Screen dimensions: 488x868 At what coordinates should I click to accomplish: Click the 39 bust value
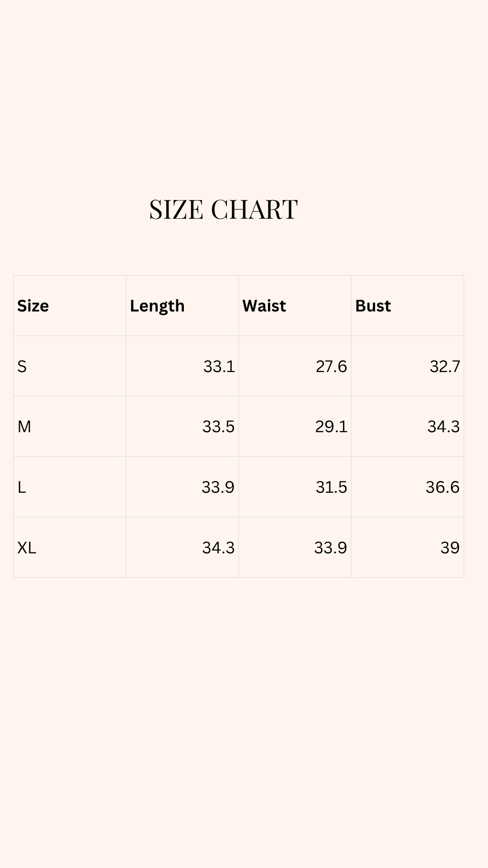(x=450, y=548)
